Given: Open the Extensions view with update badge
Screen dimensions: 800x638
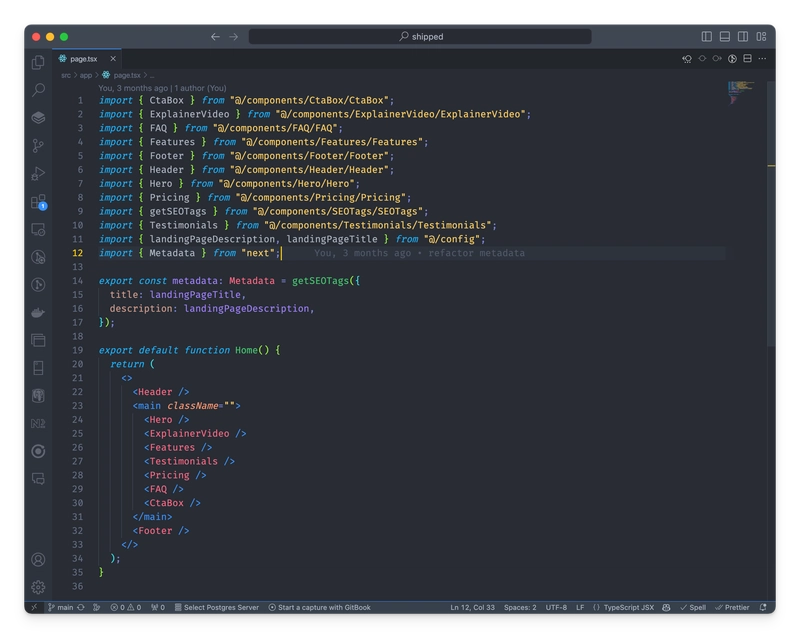Looking at the screenshot, I should [x=38, y=202].
